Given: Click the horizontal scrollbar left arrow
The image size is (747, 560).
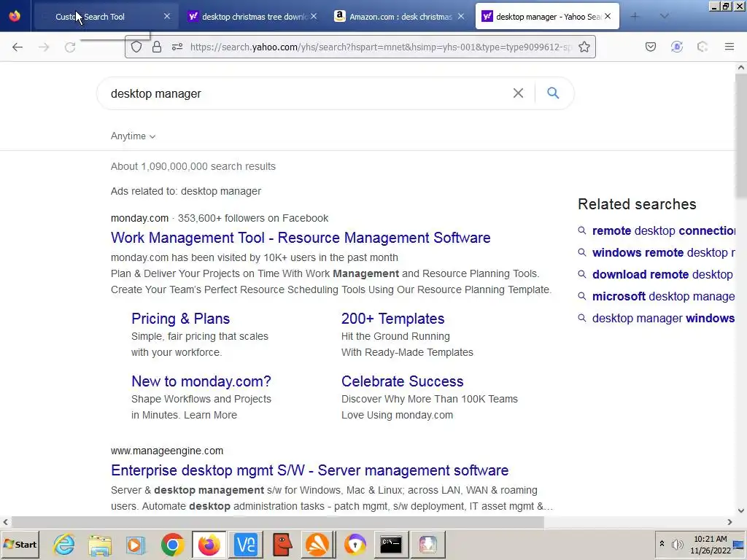Looking at the screenshot, I should (5, 522).
